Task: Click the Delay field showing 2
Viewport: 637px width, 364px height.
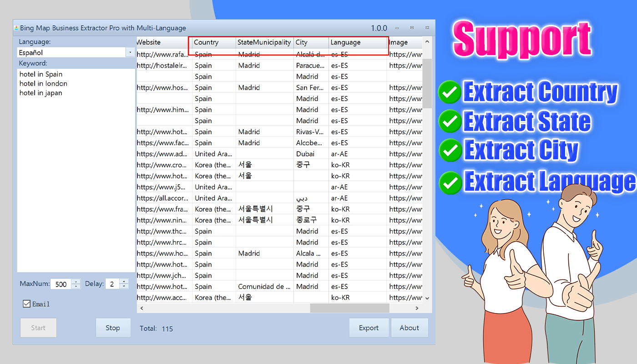Action: (112, 284)
